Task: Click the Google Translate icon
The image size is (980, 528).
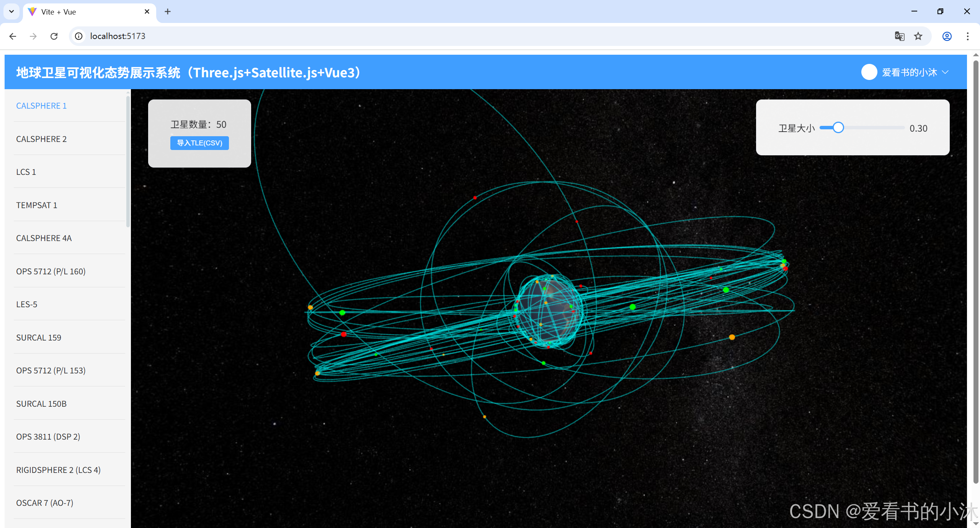Action: 899,36
